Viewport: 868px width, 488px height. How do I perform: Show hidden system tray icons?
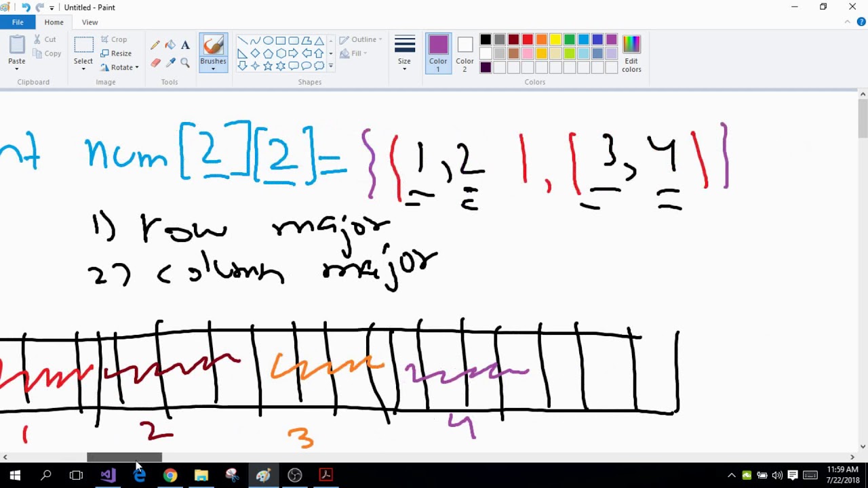click(x=731, y=475)
